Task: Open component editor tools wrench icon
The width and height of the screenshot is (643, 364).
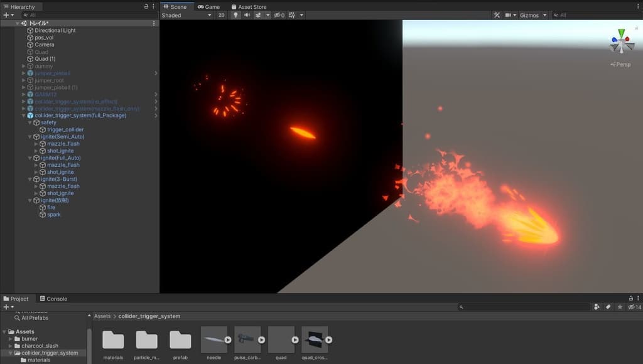Action: (497, 15)
